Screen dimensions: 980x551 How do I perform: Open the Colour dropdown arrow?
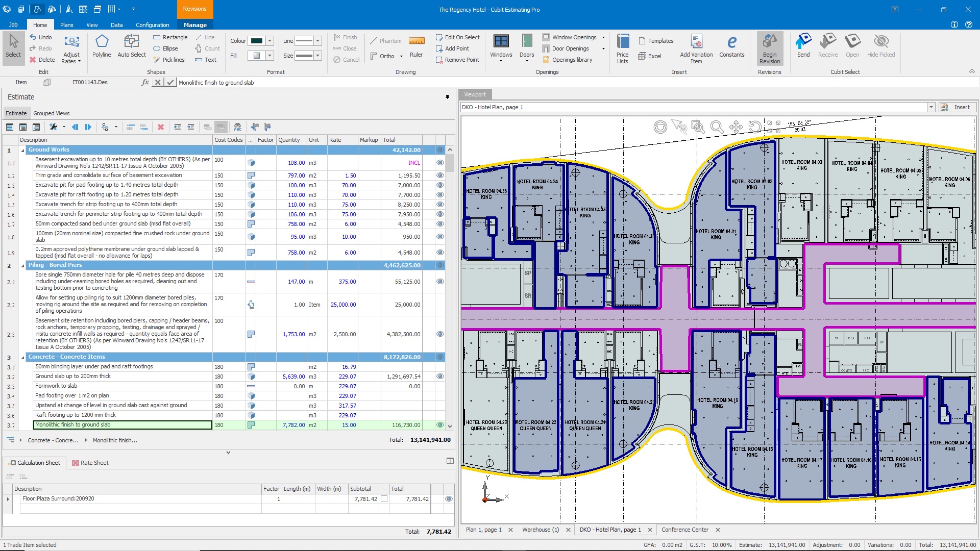coord(270,41)
